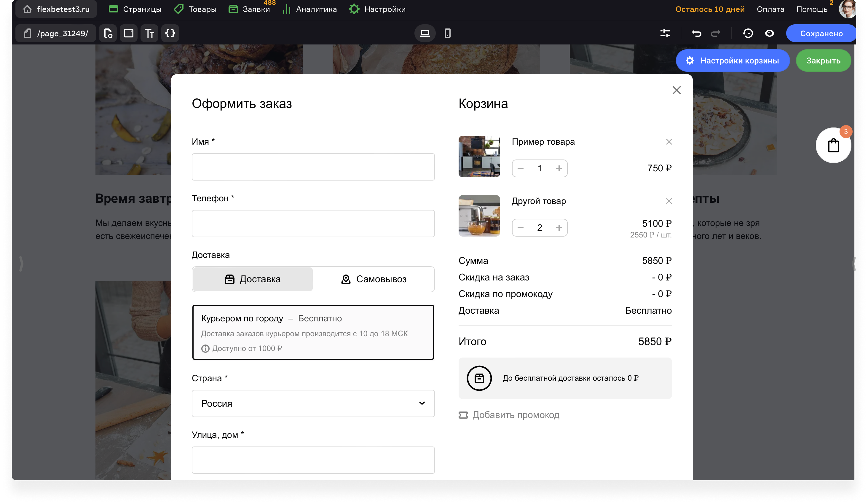Click the Оплата link

pyautogui.click(x=770, y=9)
